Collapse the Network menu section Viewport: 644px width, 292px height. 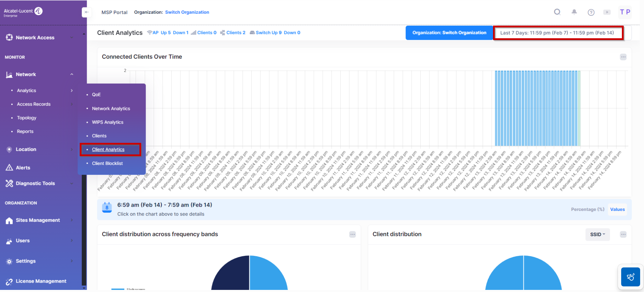pos(72,74)
